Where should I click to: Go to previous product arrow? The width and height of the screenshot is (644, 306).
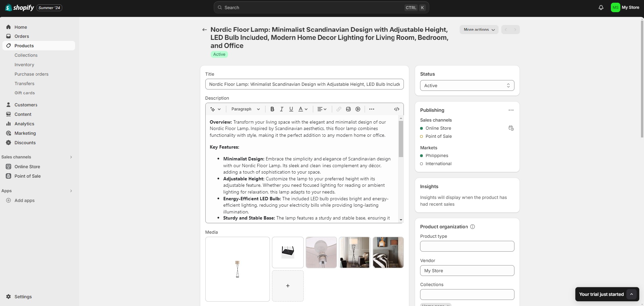coord(506,30)
